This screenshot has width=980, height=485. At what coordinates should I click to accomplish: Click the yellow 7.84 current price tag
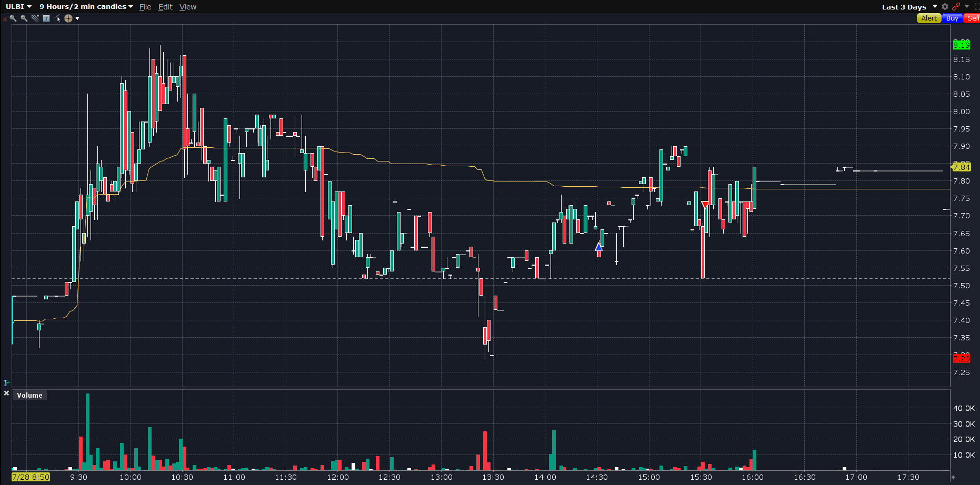961,167
